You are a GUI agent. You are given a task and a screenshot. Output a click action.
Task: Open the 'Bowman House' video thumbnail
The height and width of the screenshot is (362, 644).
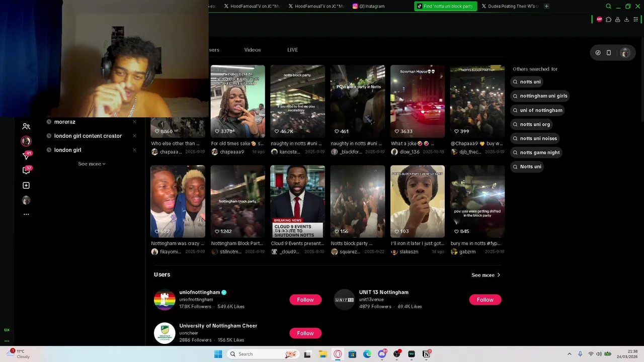(x=418, y=101)
